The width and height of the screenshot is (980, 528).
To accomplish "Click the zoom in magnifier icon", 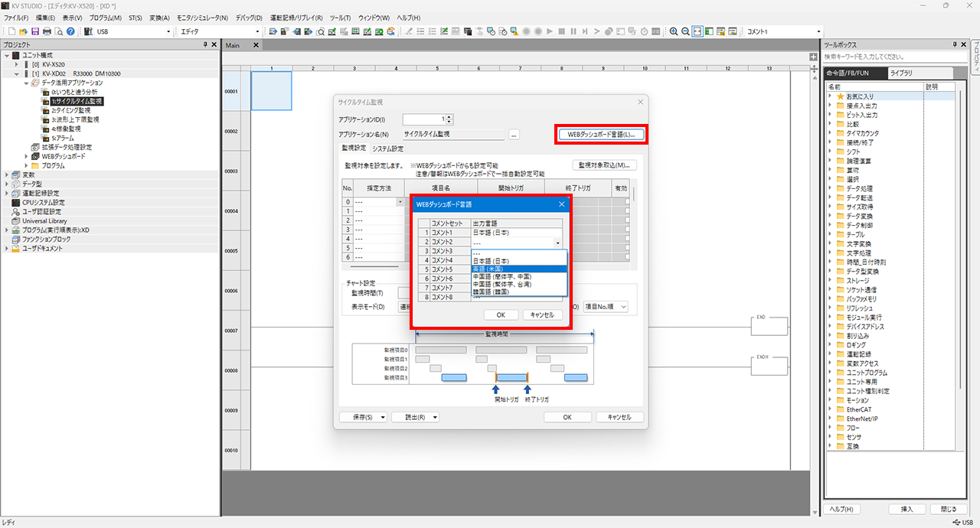I will click(x=674, y=31).
